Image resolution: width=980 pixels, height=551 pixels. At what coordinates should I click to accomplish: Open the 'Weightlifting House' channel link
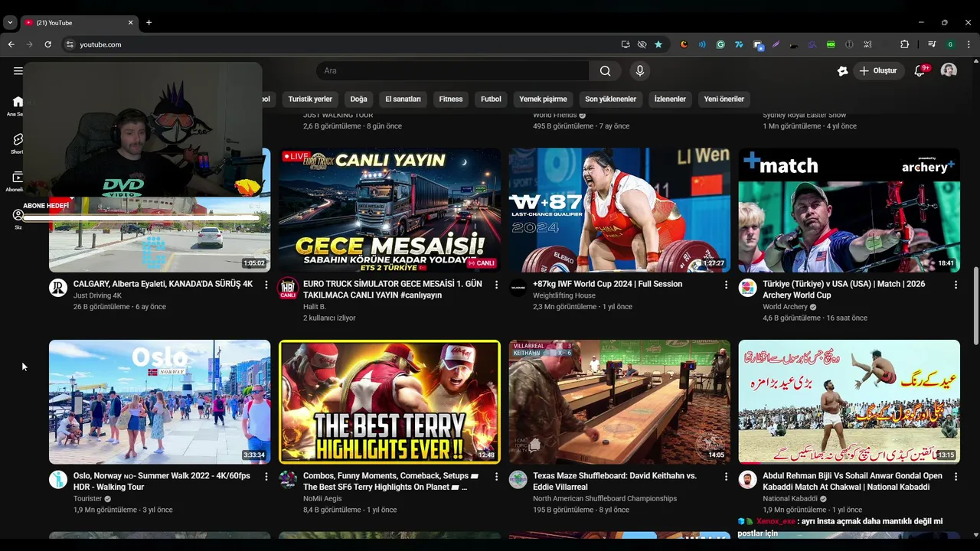(563, 295)
